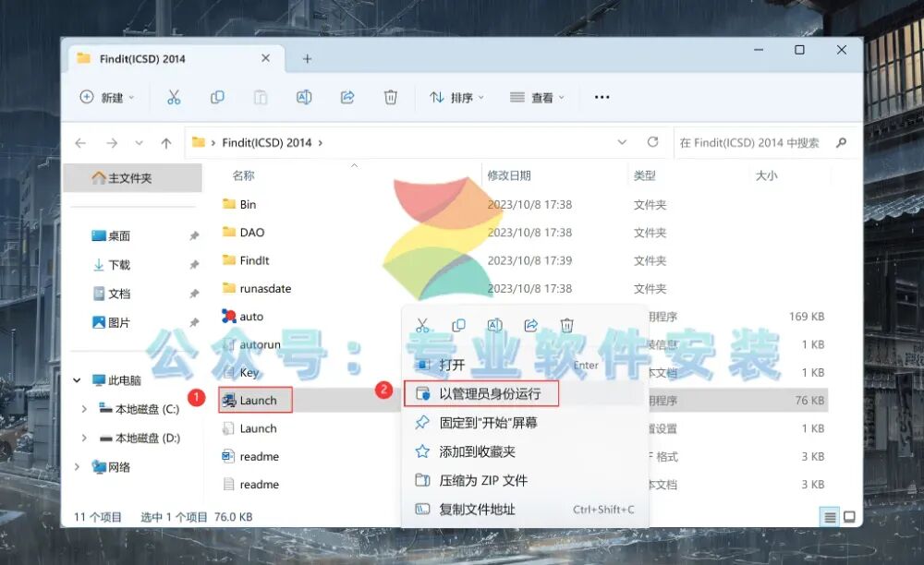
Task: Sort by the 修改日期 column header
Action: [509, 175]
